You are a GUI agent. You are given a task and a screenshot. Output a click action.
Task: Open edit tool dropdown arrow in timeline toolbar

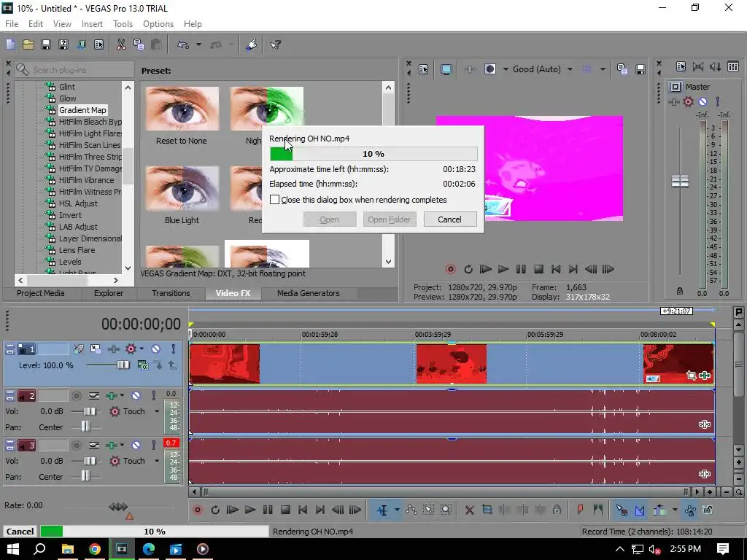click(x=396, y=510)
